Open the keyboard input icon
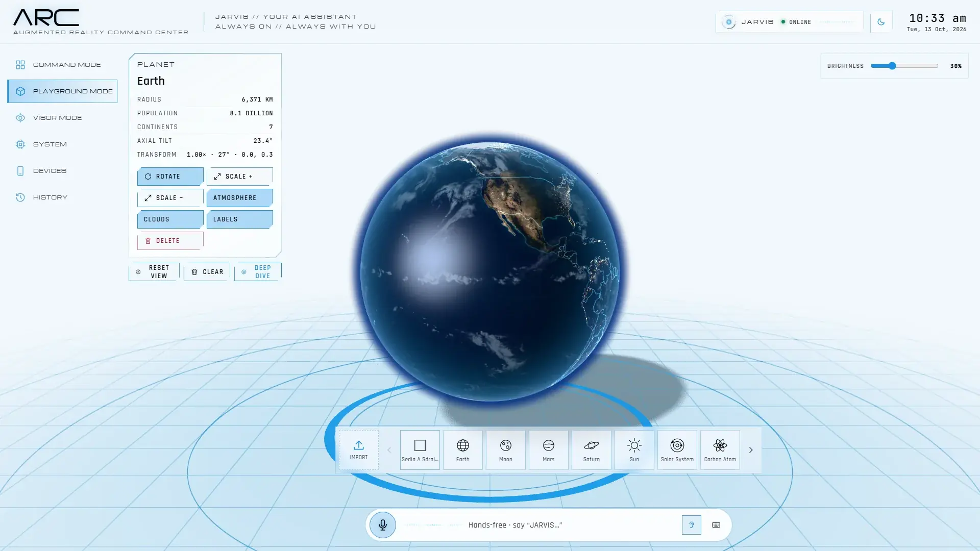The width and height of the screenshot is (980, 551). click(x=716, y=524)
